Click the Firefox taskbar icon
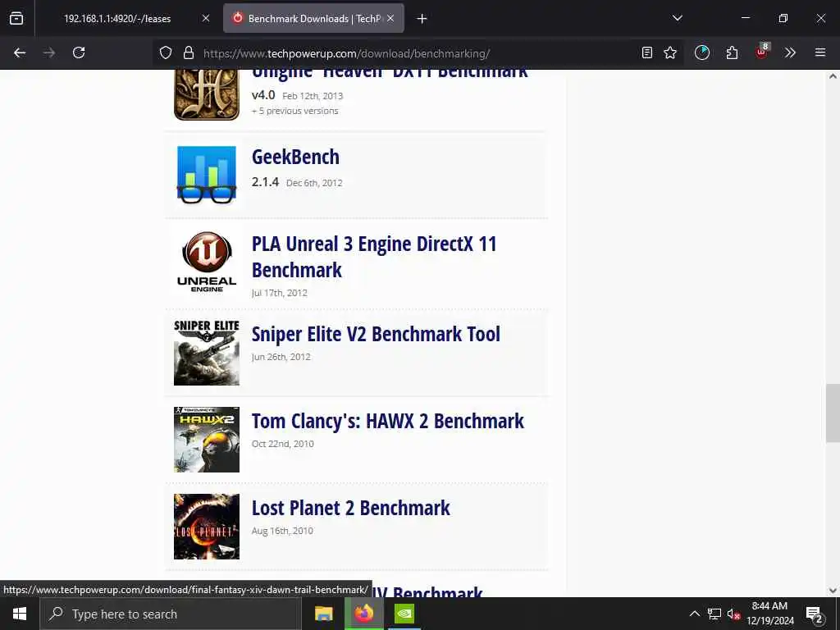840x630 pixels. 363,614
